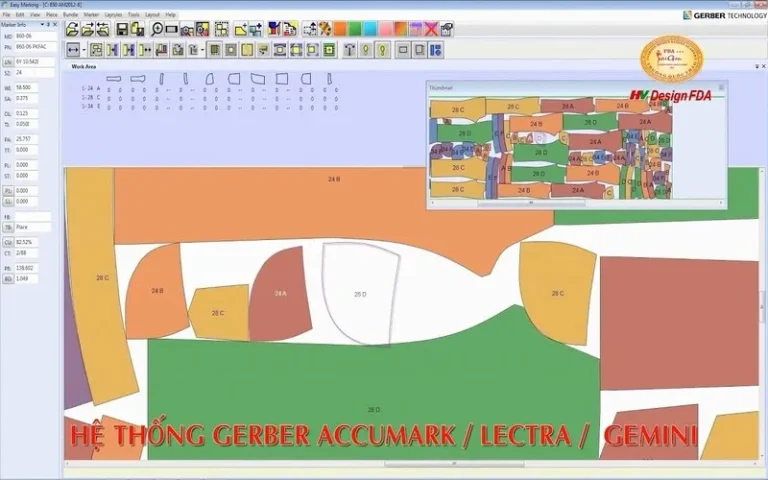Click the PL button in Marker Info
Screen dimensions: 768x480
pos(8,191)
